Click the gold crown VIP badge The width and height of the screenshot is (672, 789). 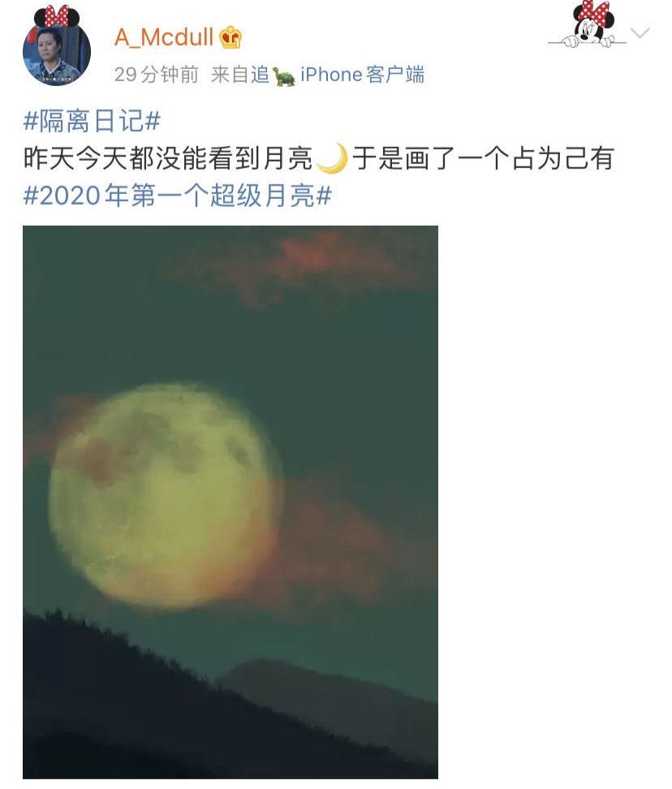(230, 37)
